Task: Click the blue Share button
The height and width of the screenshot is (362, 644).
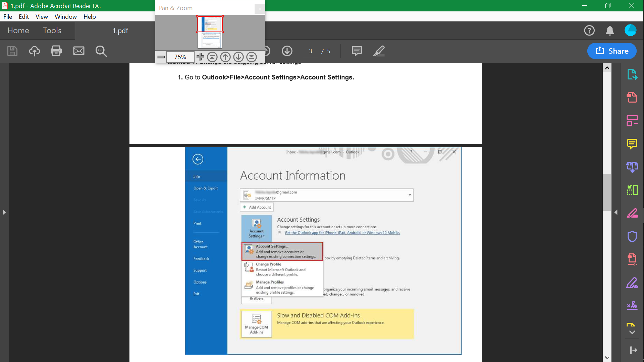Action: point(612,51)
